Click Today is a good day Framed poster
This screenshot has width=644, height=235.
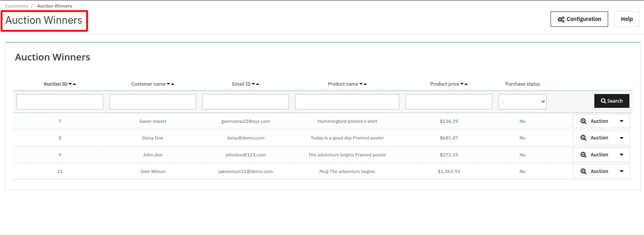point(347,138)
